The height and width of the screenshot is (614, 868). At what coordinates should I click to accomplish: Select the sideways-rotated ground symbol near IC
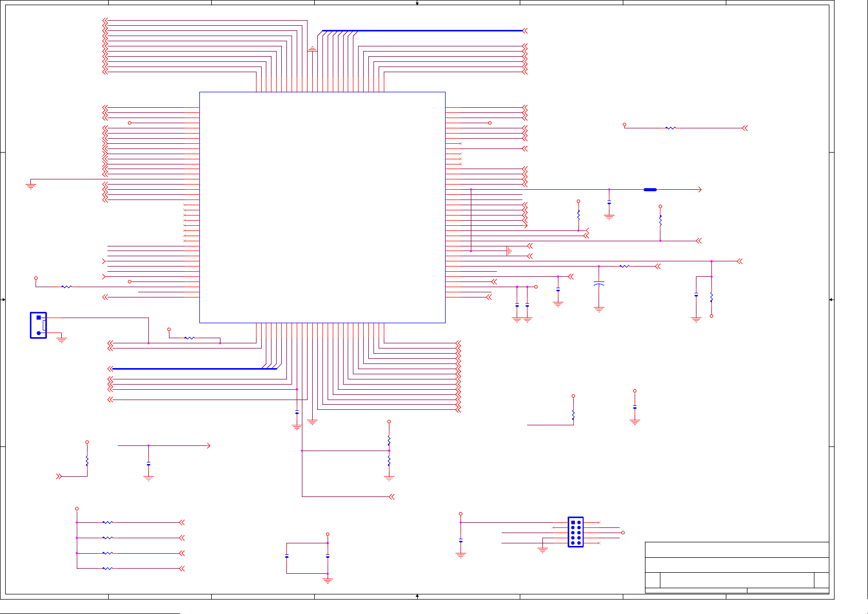[x=509, y=251]
